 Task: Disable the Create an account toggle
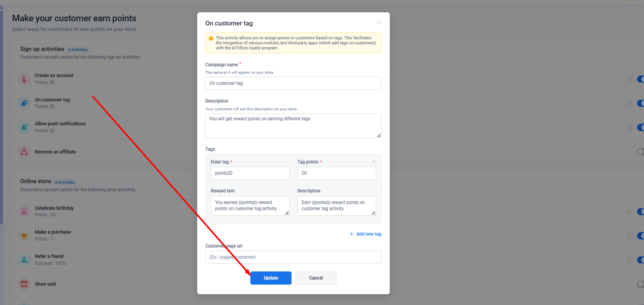click(x=640, y=79)
